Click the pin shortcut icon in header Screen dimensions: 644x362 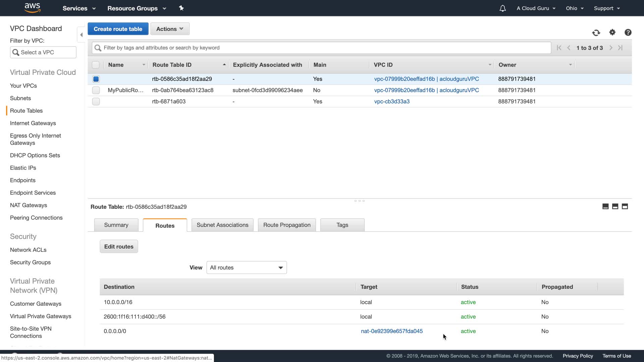181,8
